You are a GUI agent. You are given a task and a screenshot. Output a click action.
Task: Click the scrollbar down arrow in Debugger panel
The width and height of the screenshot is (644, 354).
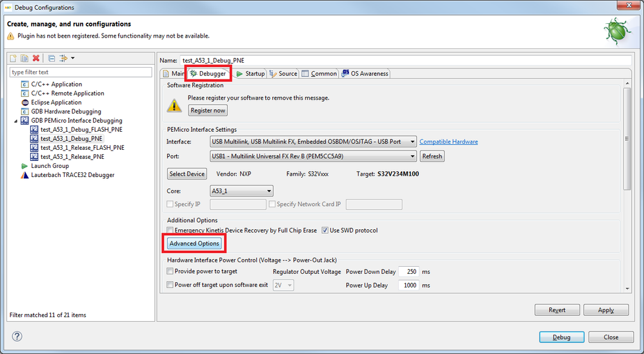click(x=627, y=289)
